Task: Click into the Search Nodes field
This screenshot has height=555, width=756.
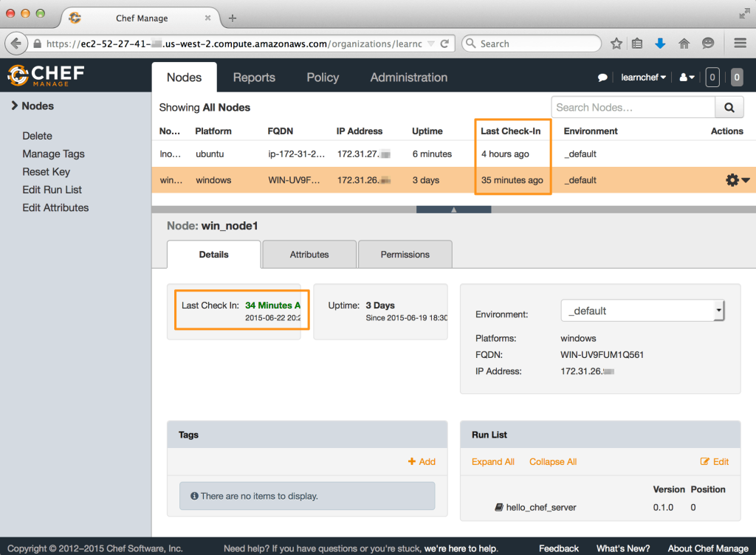Action: click(632, 108)
